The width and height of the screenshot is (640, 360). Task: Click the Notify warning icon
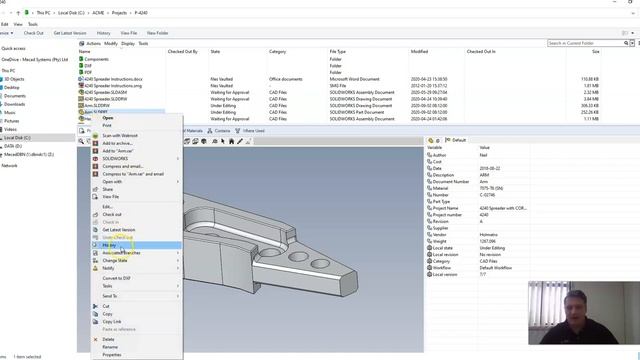(x=95, y=268)
